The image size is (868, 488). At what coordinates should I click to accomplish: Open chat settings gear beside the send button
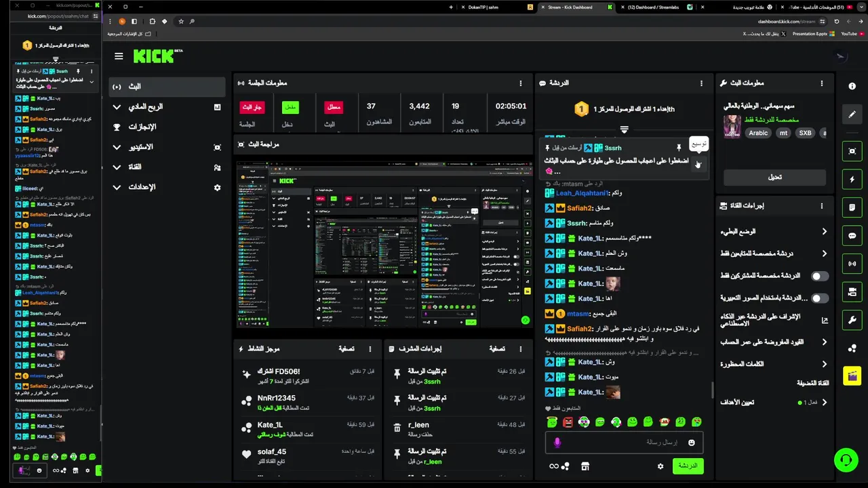(x=660, y=466)
